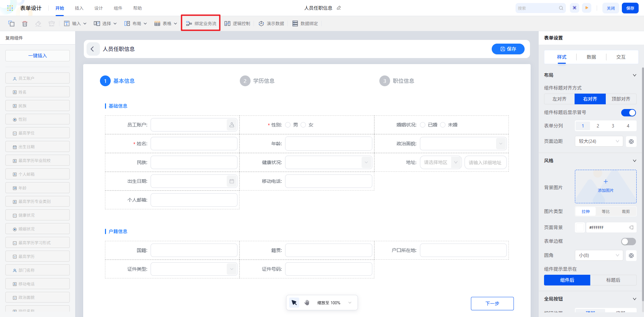Enable the 表单边框 switch
644x317 pixels.
(629, 242)
